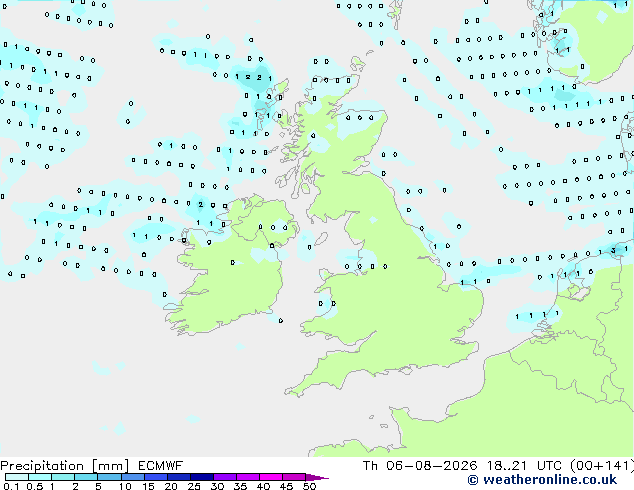Click the '50' legend scale label

[309, 486]
